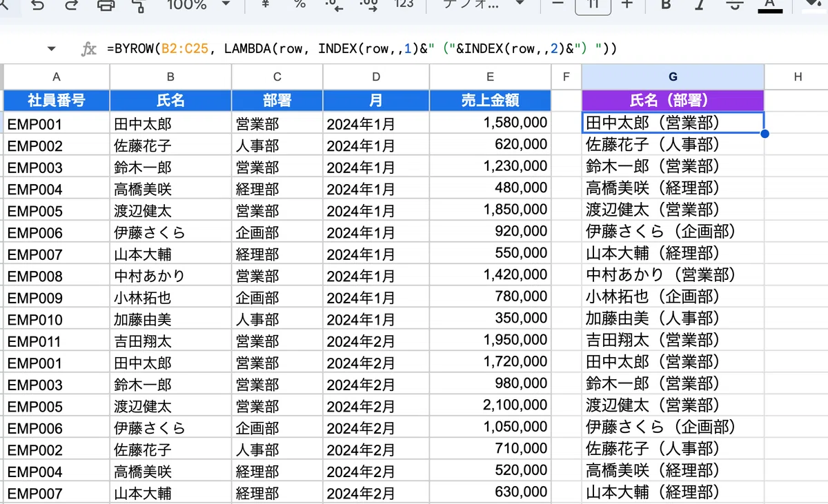
Task: Select the sales cell 350,000
Action: [490, 319]
